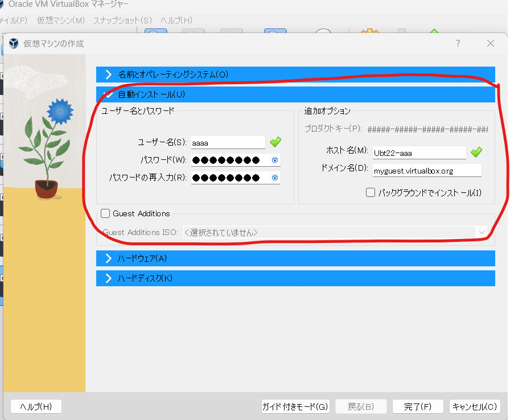Screen dimensions: 510x420
Task: Click the disabled プロダクトキー(P) field
Action: pos(427,129)
